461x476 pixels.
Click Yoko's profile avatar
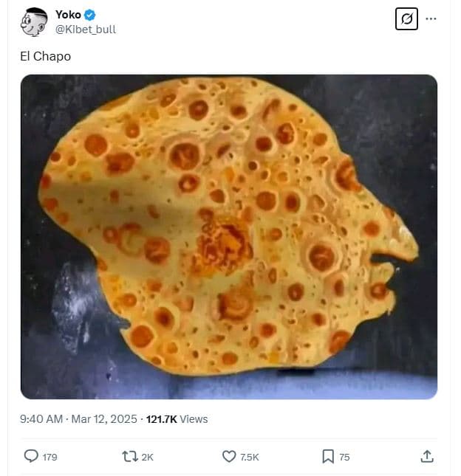point(33,22)
